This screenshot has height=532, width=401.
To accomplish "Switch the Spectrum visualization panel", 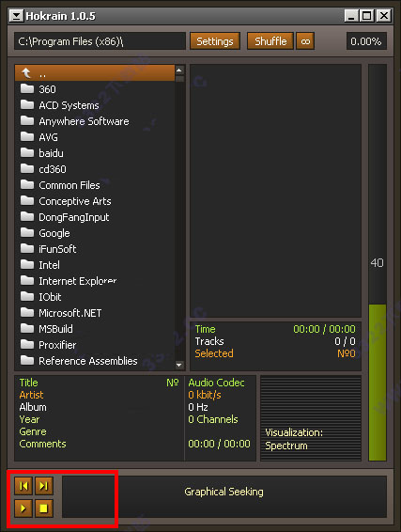I will 311,418.
